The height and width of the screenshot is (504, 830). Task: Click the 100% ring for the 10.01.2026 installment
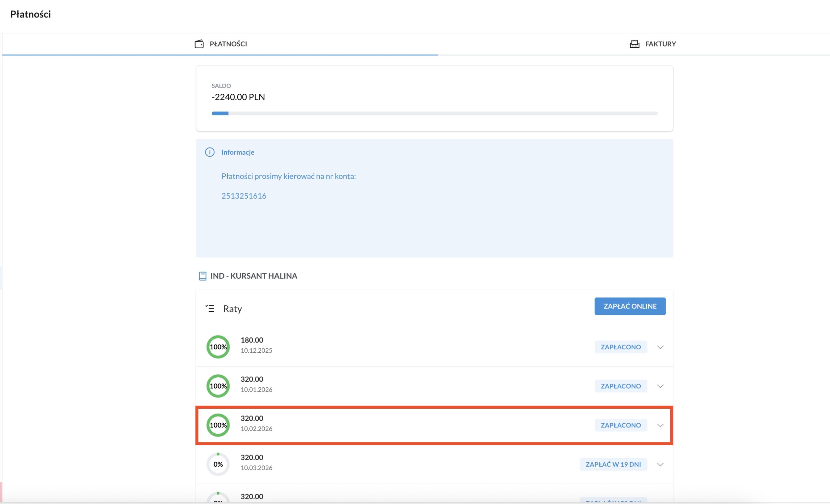coord(218,386)
